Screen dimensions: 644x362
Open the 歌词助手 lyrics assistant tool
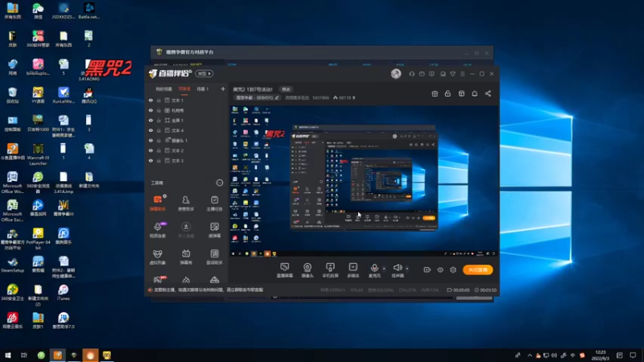[x=214, y=257]
